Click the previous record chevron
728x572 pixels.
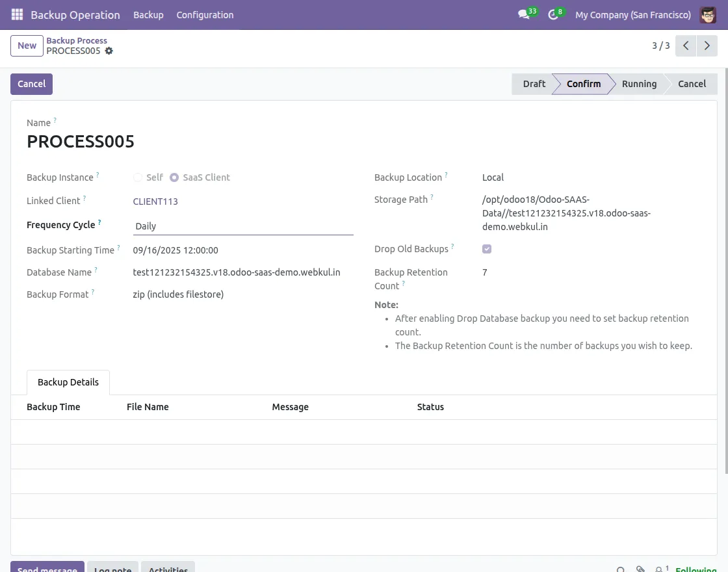(686, 45)
